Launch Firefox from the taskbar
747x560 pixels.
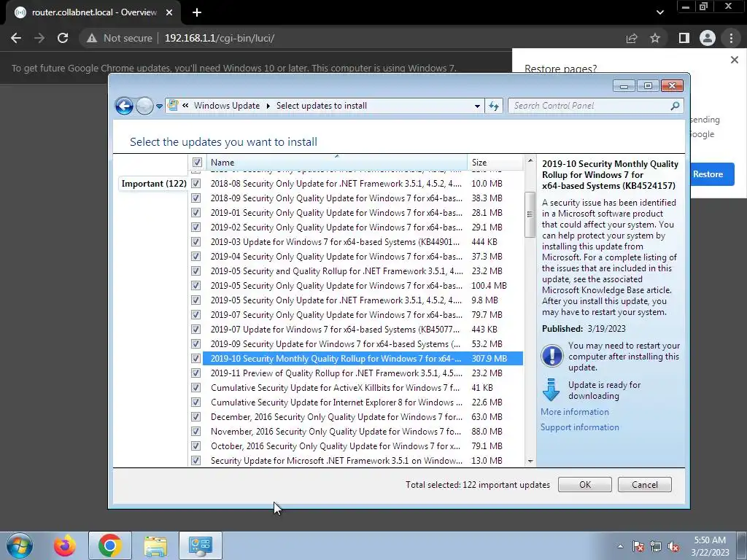pos(65,545)
